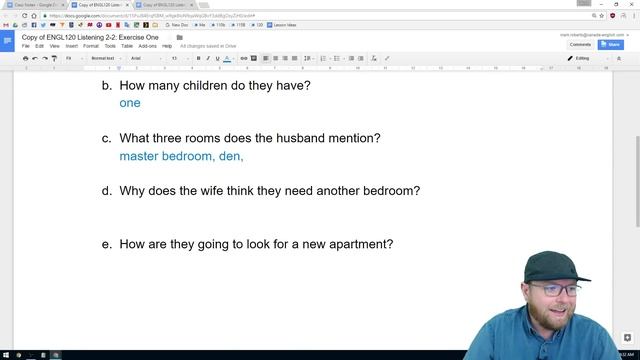Image resolution: width=640 pixels, height=360 pixels.
Task: Open the Windows Start button
Action: click(6, 355)
